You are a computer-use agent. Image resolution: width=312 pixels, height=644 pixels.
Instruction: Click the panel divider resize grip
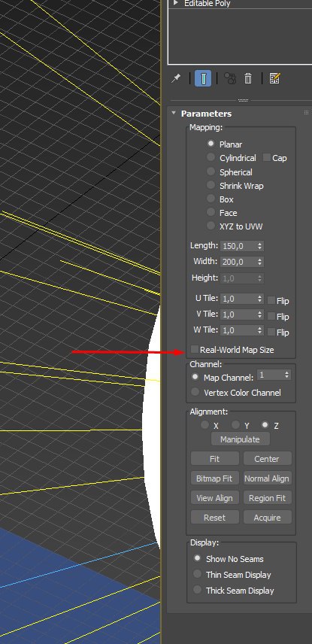(x=243, y=100)
